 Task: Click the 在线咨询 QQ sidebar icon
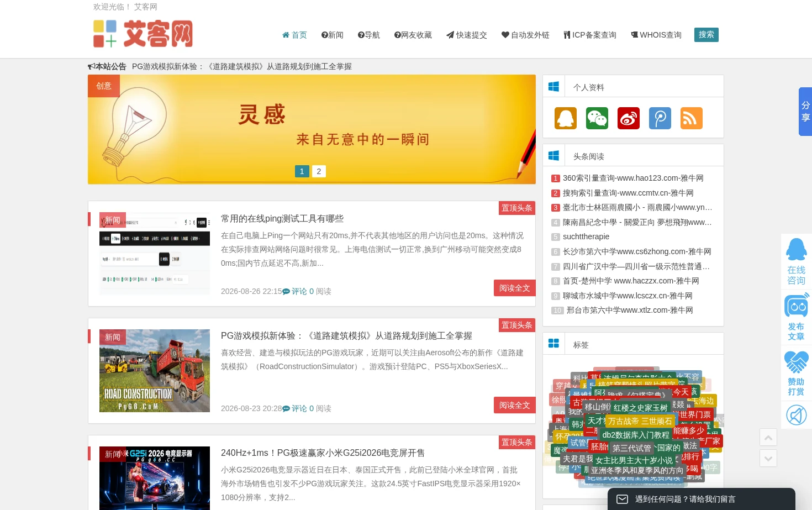point(796,261)
